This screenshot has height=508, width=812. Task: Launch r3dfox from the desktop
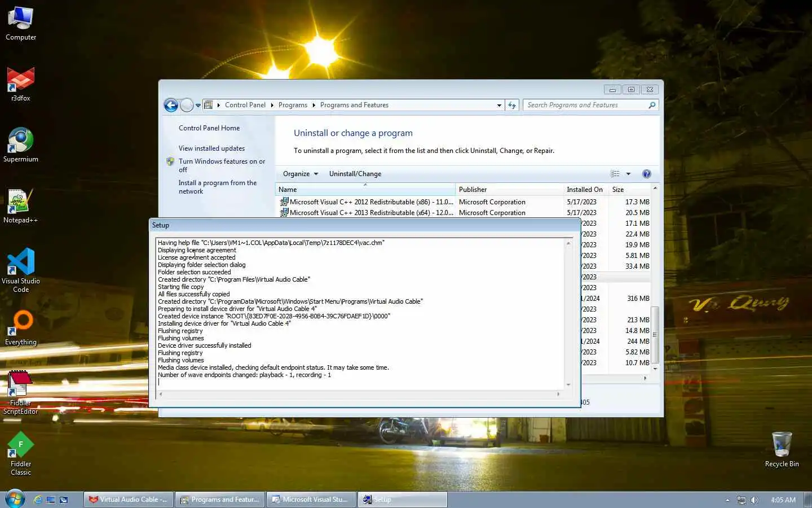point(21,85)
